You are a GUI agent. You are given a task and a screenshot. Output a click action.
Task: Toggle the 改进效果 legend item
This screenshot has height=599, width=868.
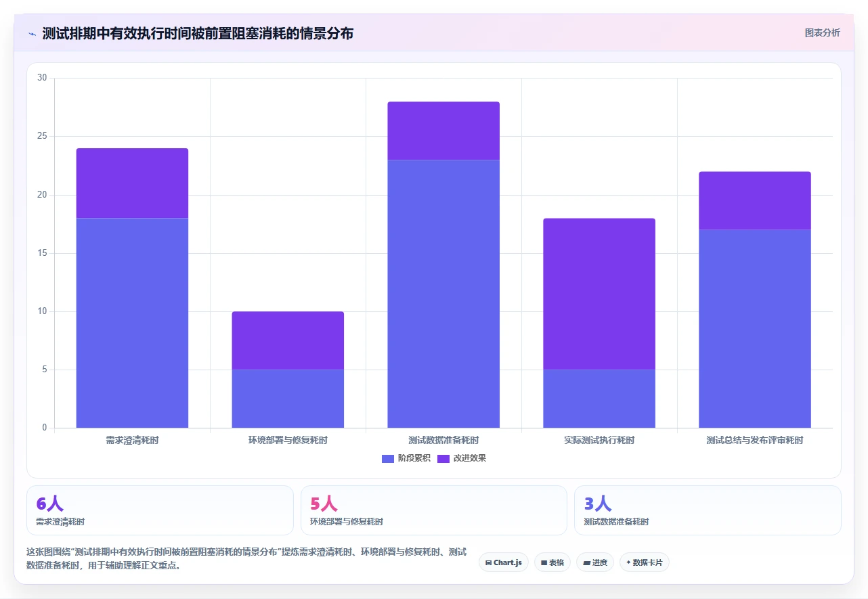point(462,458)
